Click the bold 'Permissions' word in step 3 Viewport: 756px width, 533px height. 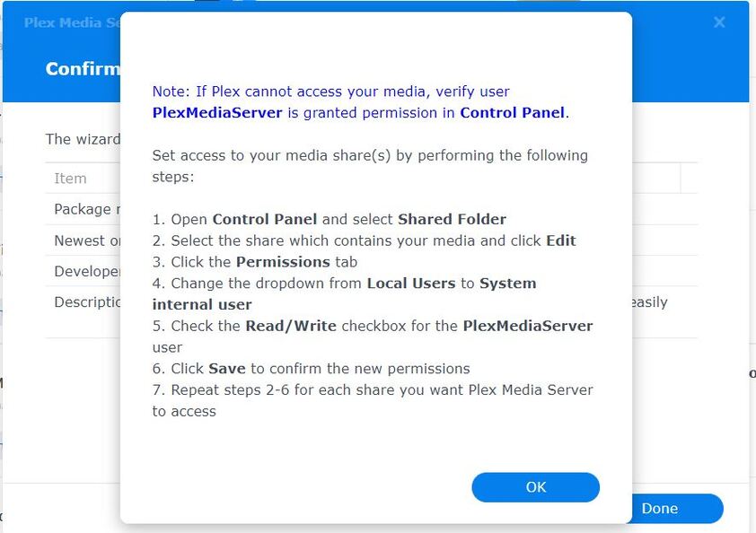(x=283, y=262)
